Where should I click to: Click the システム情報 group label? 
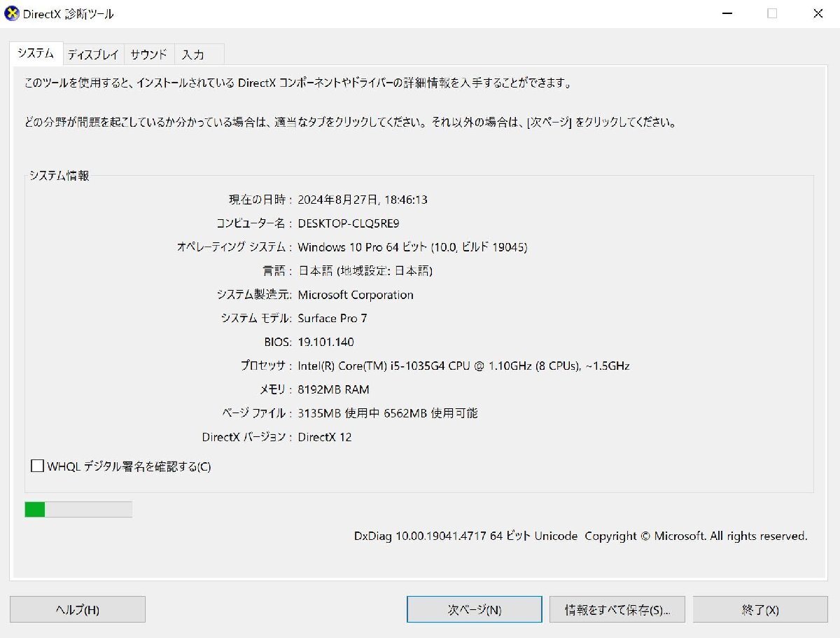click(x=59, y=176)
